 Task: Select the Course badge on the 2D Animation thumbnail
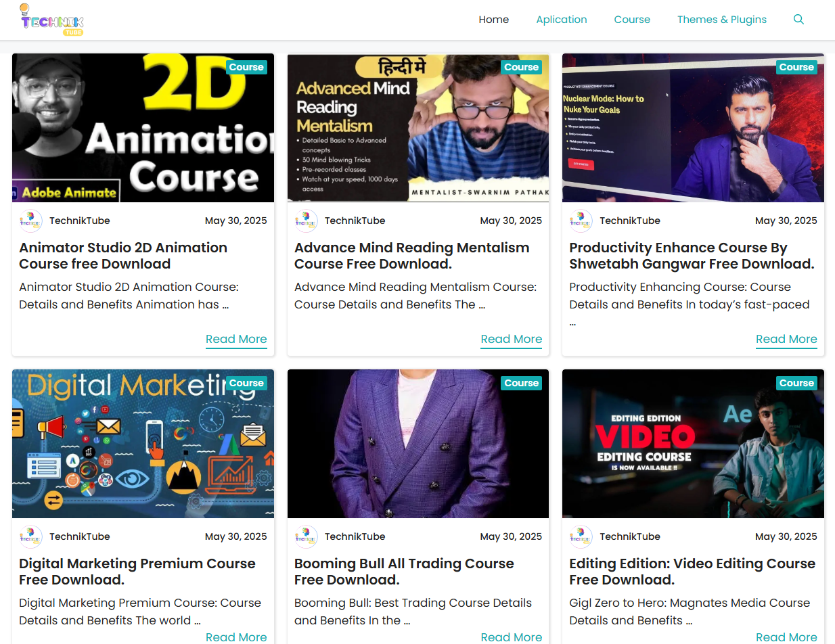246,67
